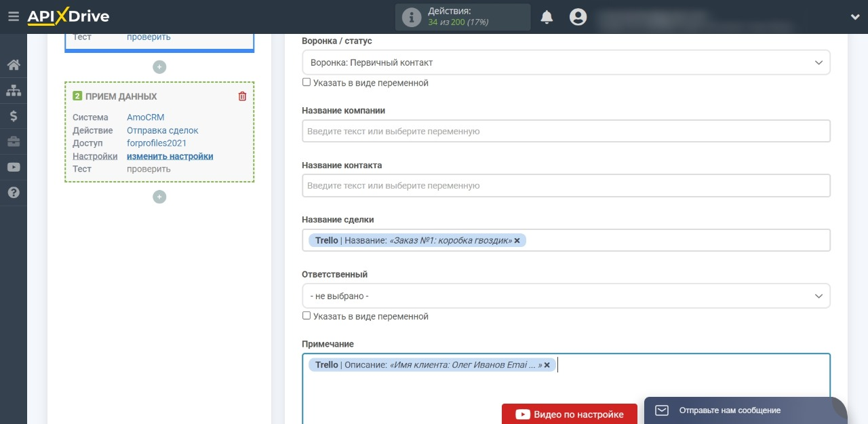Screen dimensions: 868x424
Task: Remove the Trello Описание variable tag
Action: 547,365
